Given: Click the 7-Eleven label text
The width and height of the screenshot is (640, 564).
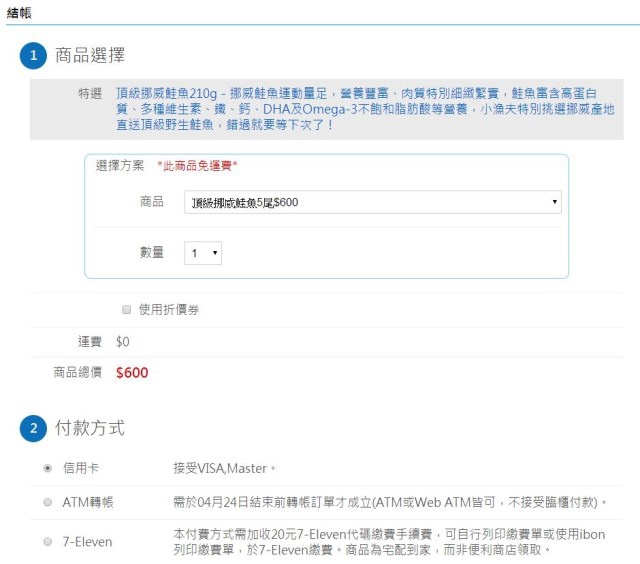Looking at the screenshot, I should [x=87, y=542].
